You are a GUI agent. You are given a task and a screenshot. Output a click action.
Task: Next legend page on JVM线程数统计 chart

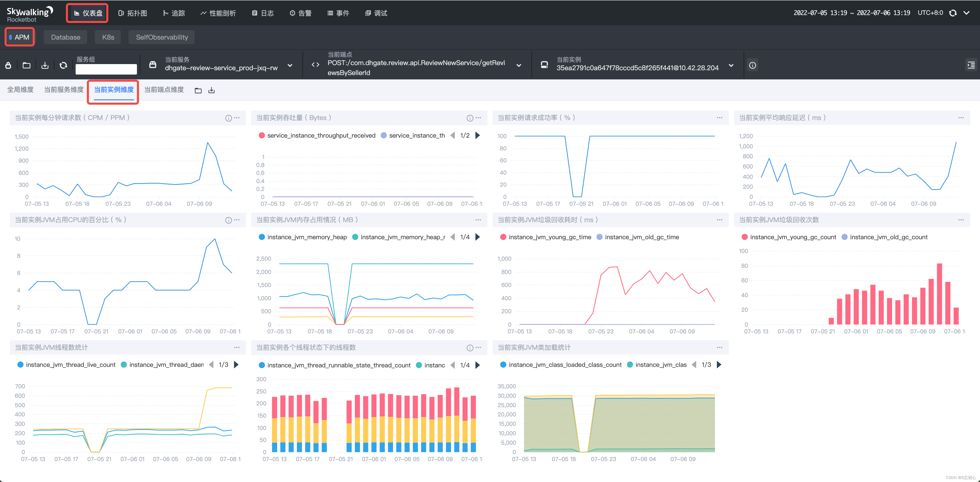tap(236, 365)
